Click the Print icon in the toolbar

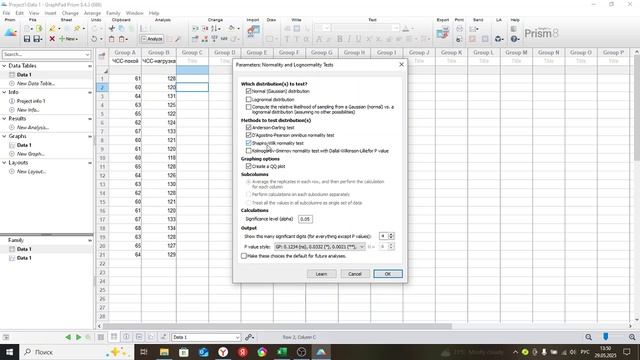click(460, 29)
